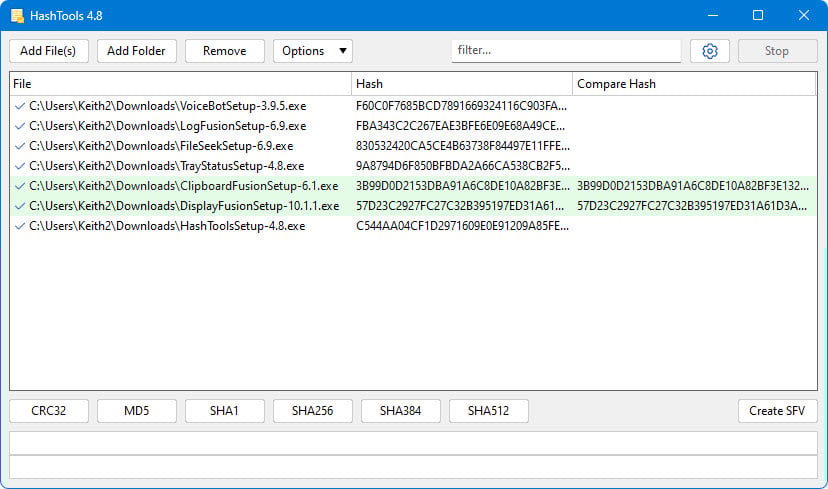Remove the selected file from list
The width and height of the screenshot is (828, 489).
coord(224,51)
